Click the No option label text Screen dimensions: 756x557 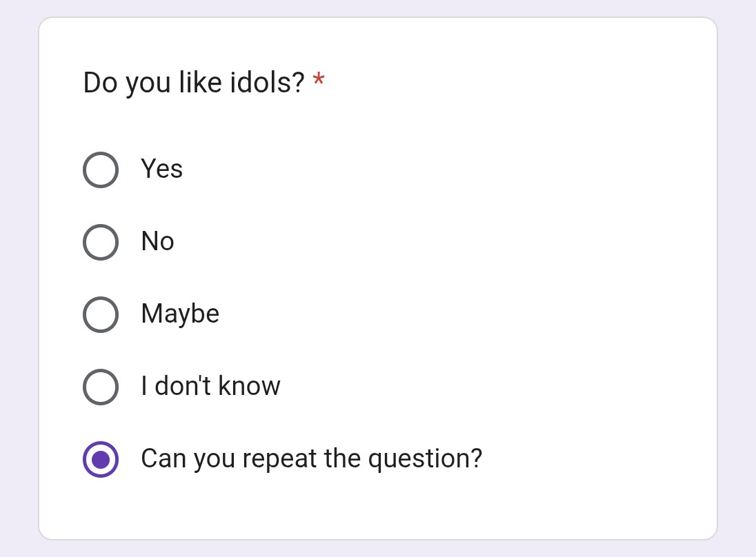(157, 241)
